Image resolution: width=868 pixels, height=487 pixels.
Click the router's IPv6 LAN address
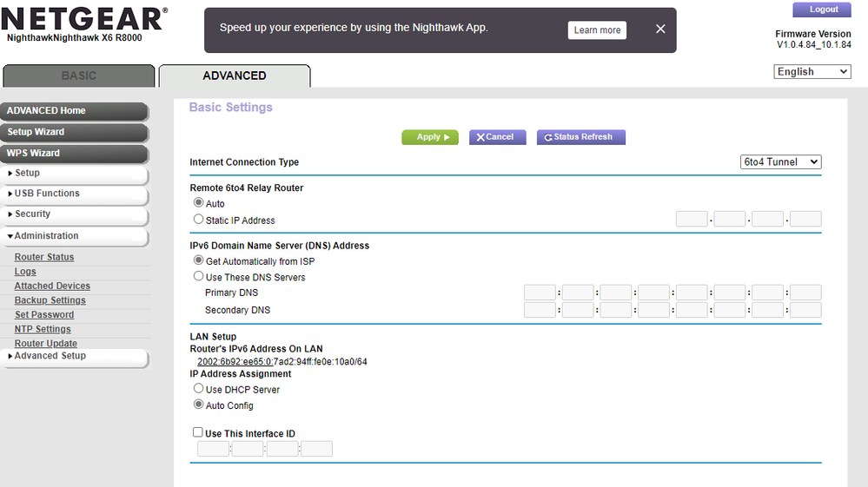pyautogui.click(x=282, y=362)
